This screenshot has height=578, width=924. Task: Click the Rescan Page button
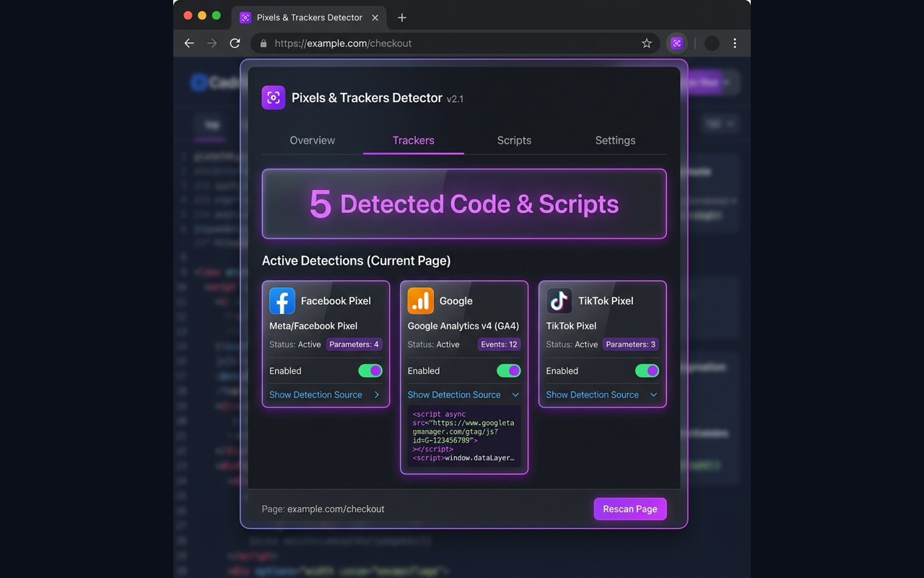[630, 509]
